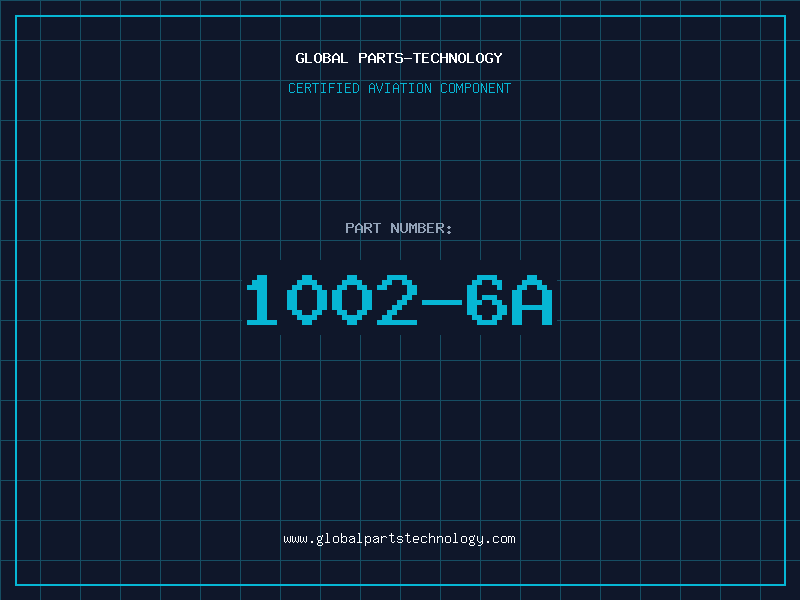Click the digit 6 in the part number
This screenshot has width=800, height=600.
coord(487,299)
